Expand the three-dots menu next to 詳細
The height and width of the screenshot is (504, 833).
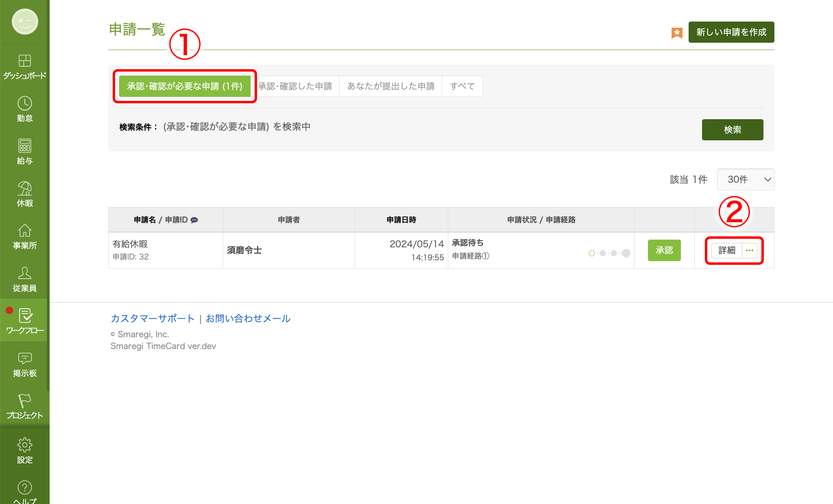750,251
